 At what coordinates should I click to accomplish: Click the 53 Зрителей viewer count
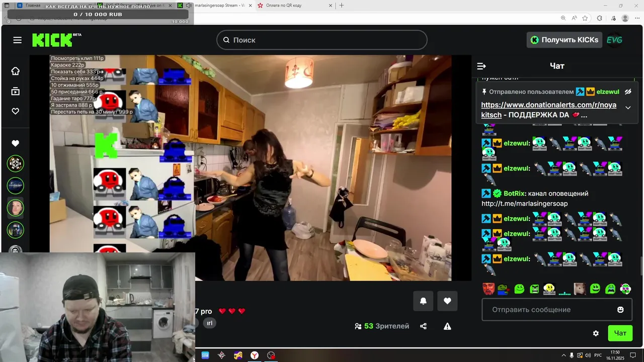tap(382, 326)
